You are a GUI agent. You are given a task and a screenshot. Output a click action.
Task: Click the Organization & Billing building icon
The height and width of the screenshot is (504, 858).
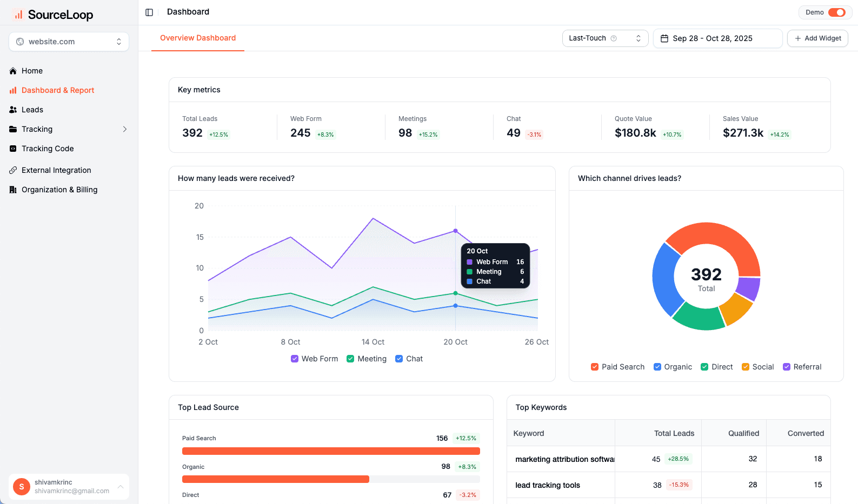[13, 190]
